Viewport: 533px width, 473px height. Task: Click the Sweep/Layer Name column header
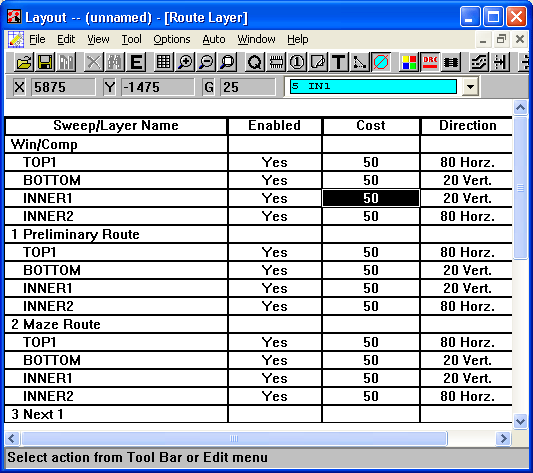pos(116,126)
